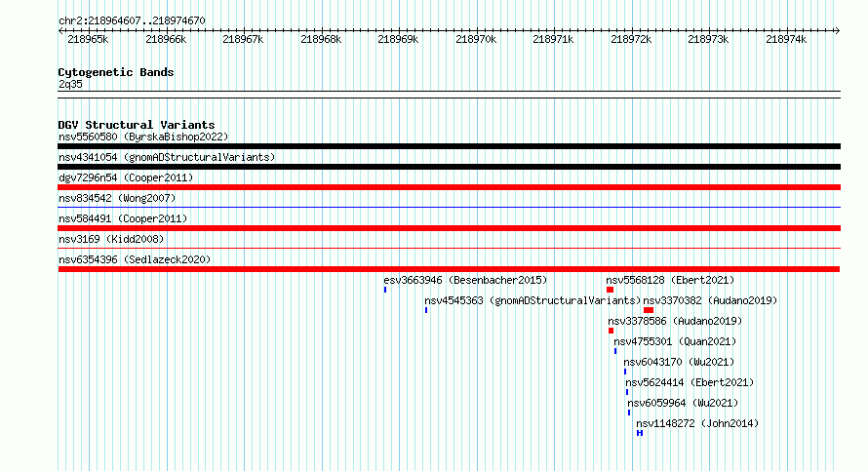Viewport: 868px width, 471px height.
Task: Click the thin blue line for nsv834542
Action: pos(449,208)
